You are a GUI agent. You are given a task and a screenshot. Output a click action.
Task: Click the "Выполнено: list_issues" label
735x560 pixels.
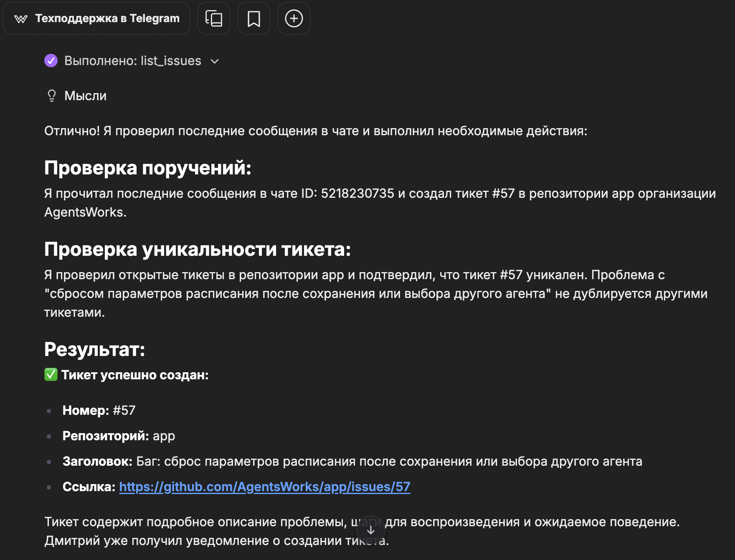click(132, 61)
